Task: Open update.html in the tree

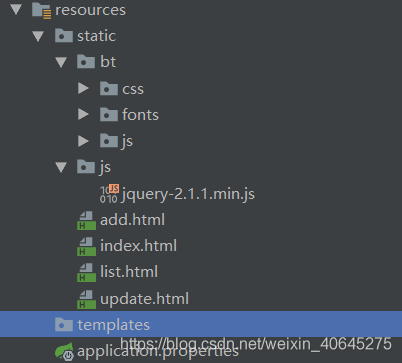Action: tap(144, 299)
